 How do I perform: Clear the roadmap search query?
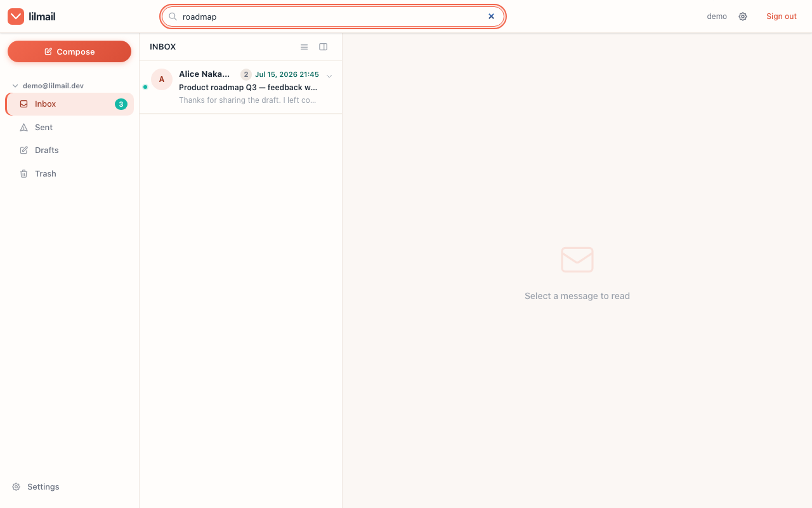491,17
